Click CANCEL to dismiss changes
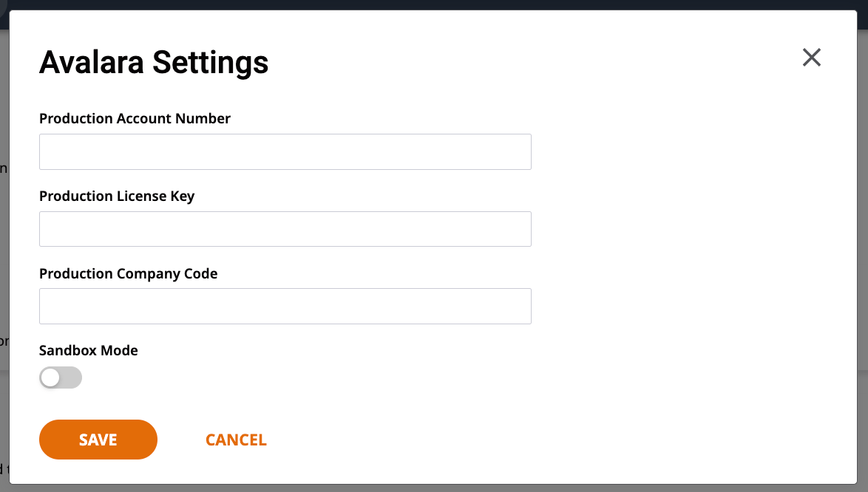This screenshot has height=492, width=868. pyautogui.click(x=236, y=439)
